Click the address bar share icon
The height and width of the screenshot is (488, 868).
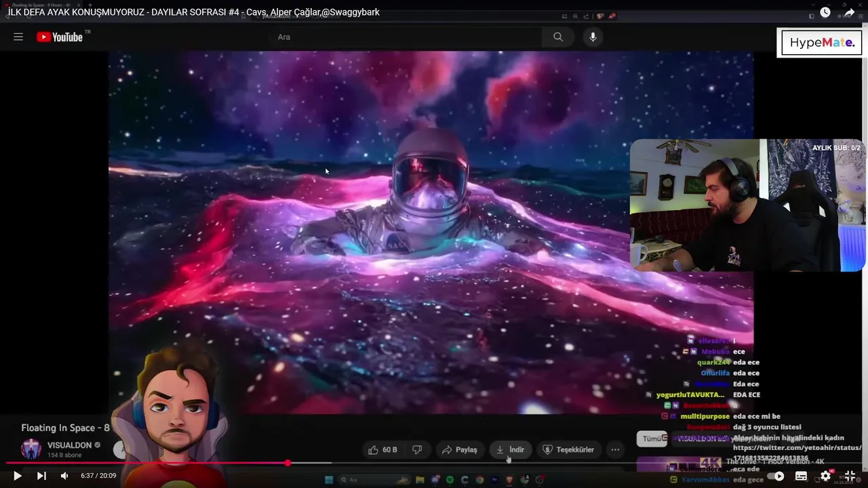(585, 16)
